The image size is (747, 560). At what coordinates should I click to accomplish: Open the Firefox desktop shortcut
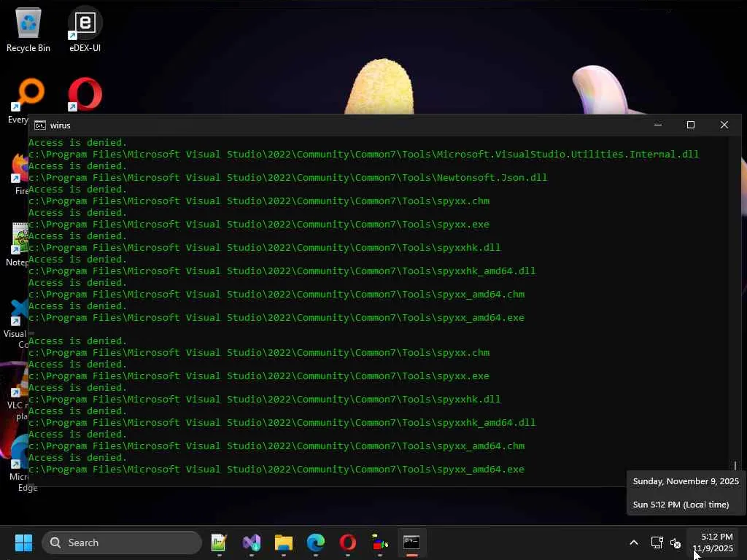coord(20,174)
